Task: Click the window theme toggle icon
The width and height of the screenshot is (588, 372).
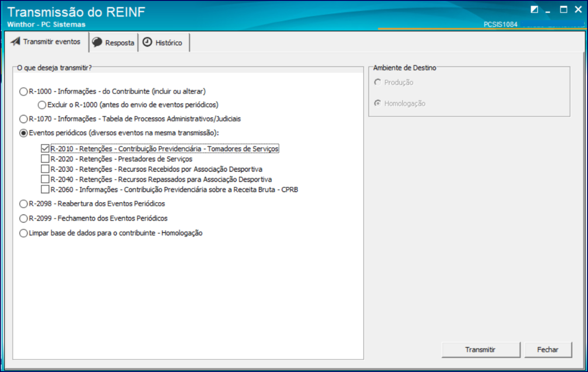Action: pyautogui.click(x=535, y=9)
